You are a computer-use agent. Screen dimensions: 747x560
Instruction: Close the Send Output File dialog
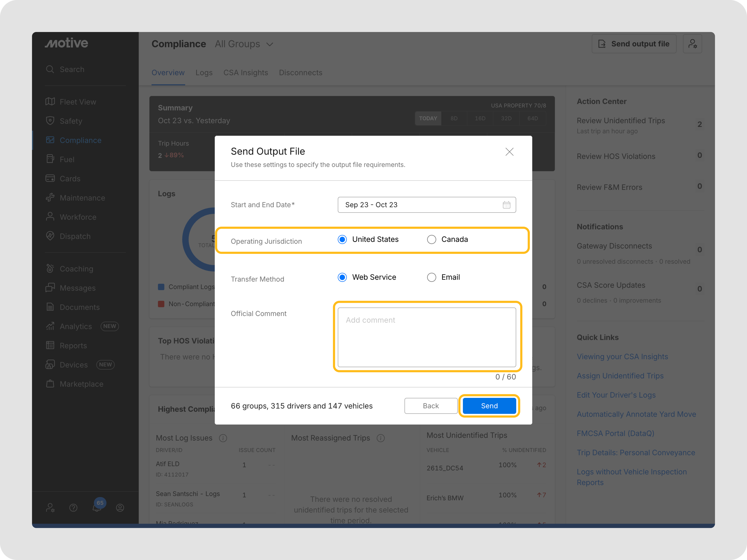click(509, 152)
